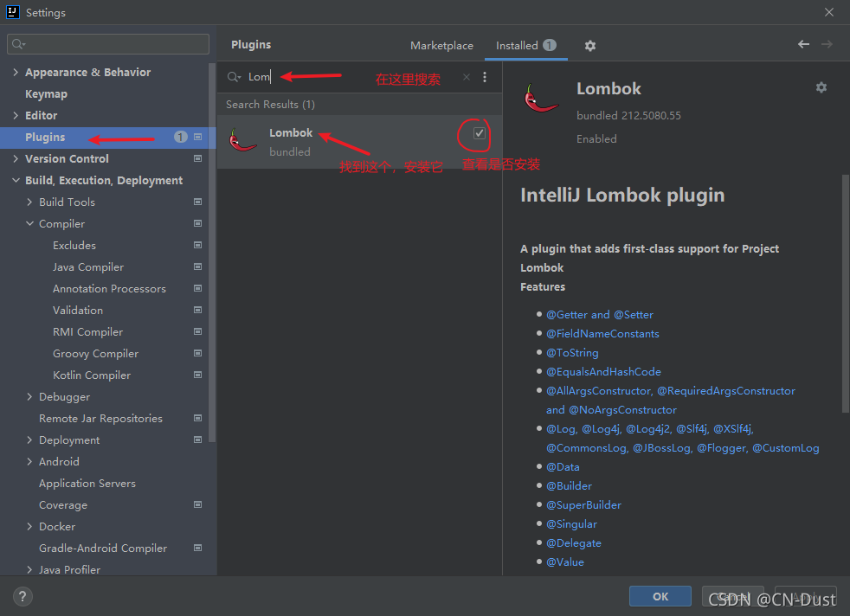850x616 pixels.
Task: Click the project-level icon beside RMI Compiler
Action: pos(198,331)
